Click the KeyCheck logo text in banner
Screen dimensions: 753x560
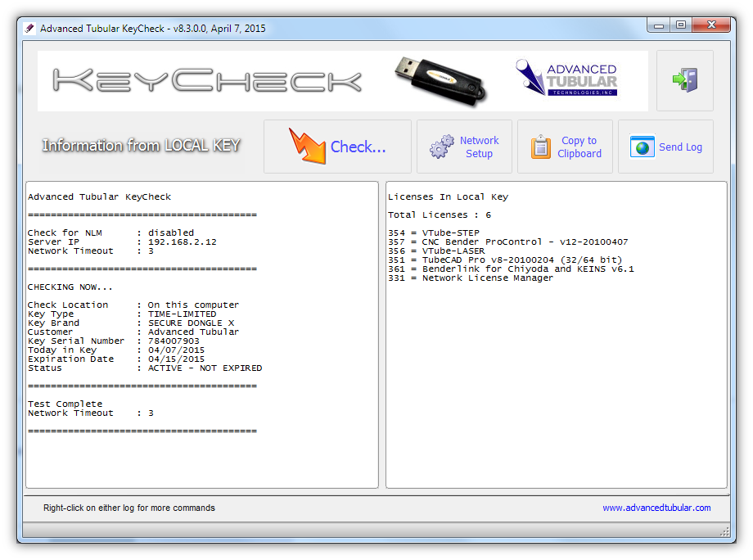click(x=207, y=80)
